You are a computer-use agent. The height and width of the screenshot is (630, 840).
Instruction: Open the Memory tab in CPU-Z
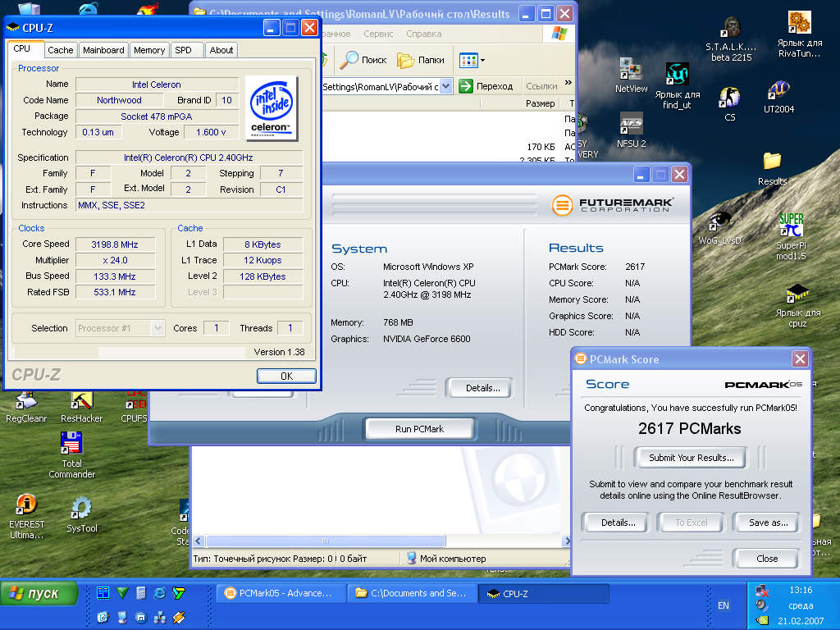[x=149, y=50]
